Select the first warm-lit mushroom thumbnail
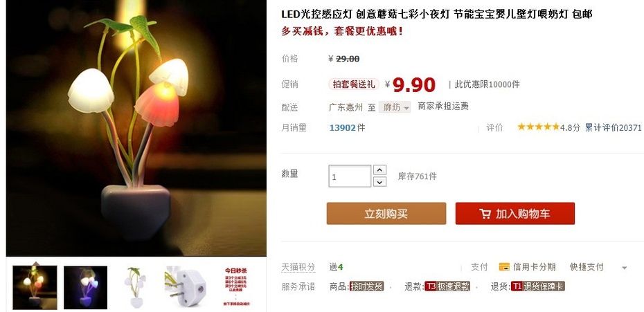The width and height of the screenshot is (644, 312). [x=35, y=287]
